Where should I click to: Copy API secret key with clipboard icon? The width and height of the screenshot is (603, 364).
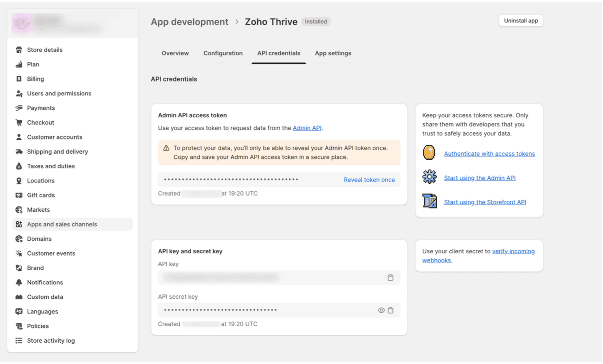(x=390, y=310)
